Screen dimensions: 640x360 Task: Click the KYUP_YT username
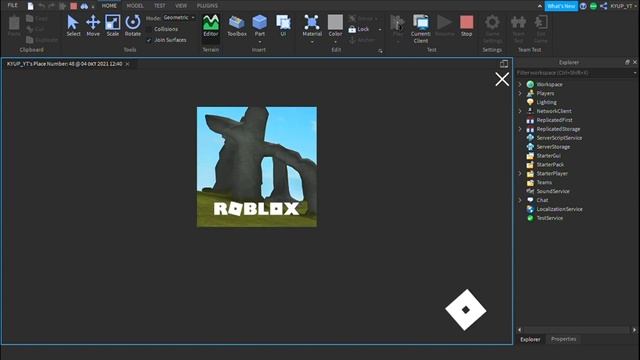point(621,6)
